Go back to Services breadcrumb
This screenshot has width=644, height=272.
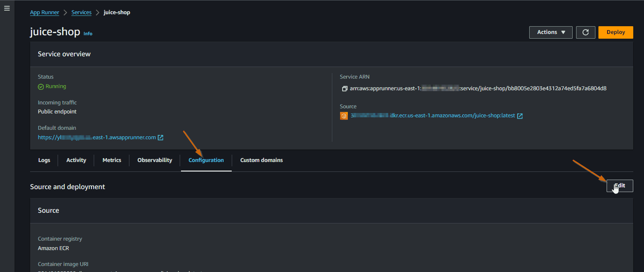pyautogui.click(x=81, y=12)
